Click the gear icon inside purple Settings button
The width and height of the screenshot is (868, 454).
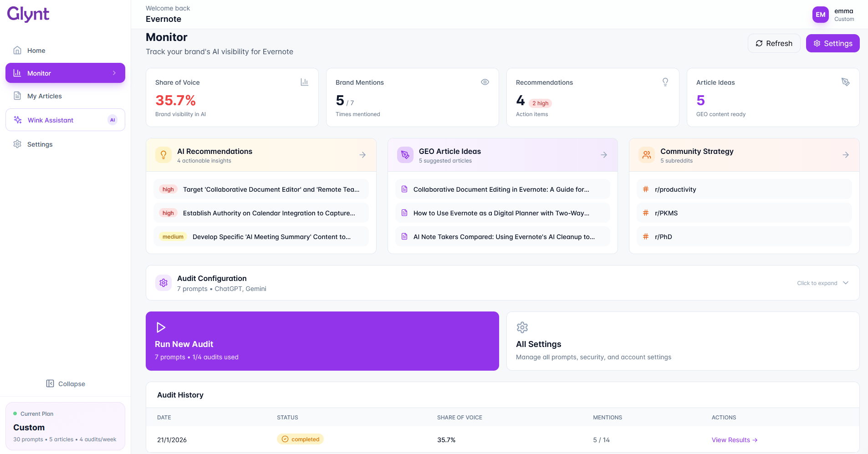(x=817, y=43)
